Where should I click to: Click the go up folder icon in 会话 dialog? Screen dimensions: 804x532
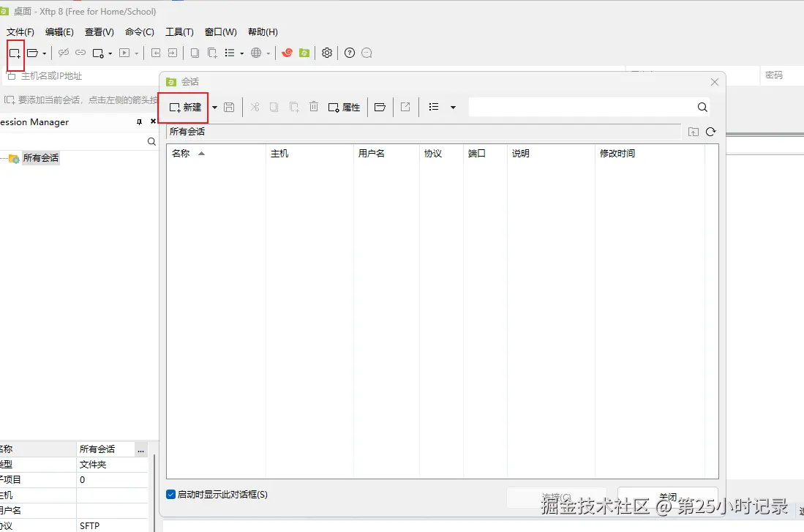[x=694, y=132]
